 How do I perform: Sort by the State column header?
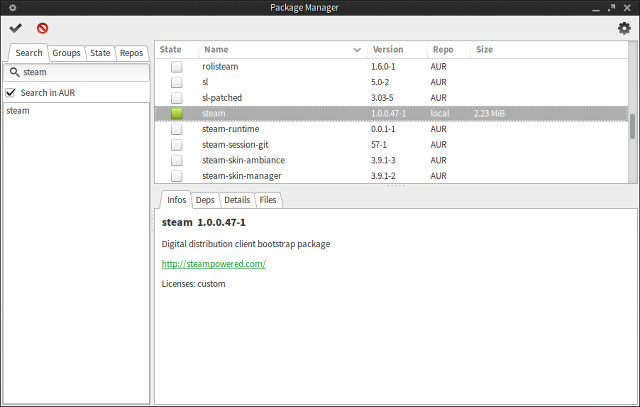click(x=176, y=49)
